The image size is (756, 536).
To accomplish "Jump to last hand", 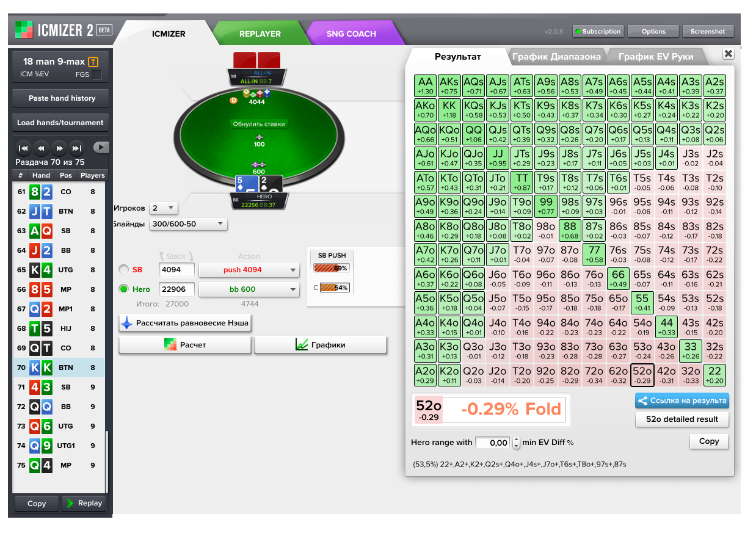I will point(76,148).
